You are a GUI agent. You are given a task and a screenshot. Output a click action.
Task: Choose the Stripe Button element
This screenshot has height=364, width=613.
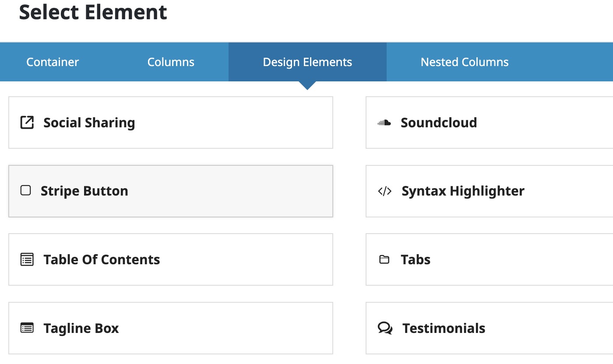click(x=171, y=191)
